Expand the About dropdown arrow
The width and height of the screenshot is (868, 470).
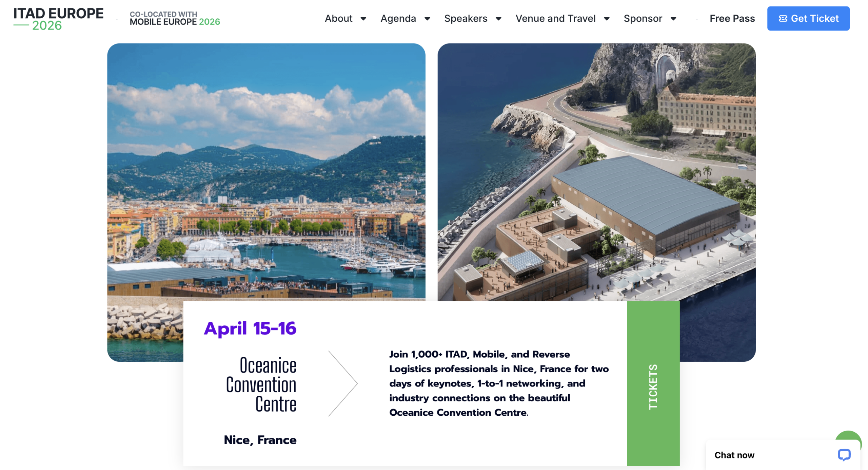[x=363, y=19]
